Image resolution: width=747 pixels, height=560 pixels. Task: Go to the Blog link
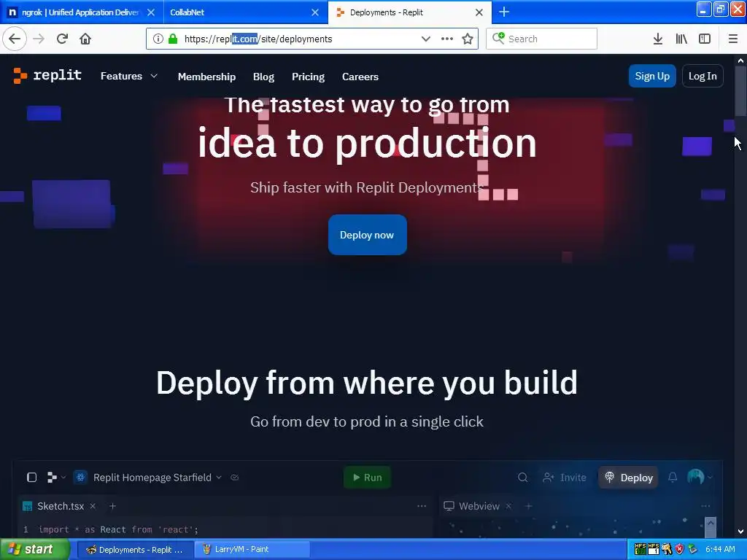tap(263, 77)
